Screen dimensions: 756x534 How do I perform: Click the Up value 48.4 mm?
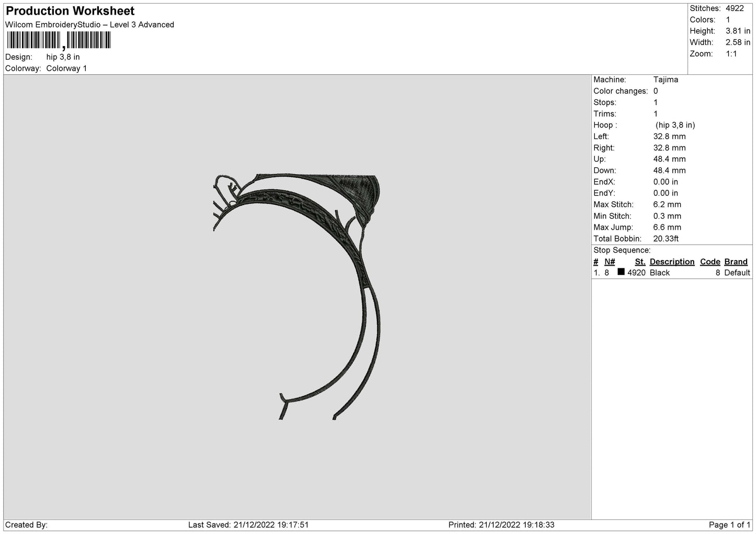(x=669, y=159)
